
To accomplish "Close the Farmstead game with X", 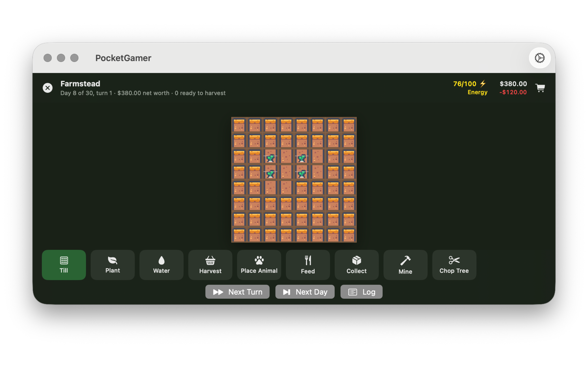I will click(48, 88).
